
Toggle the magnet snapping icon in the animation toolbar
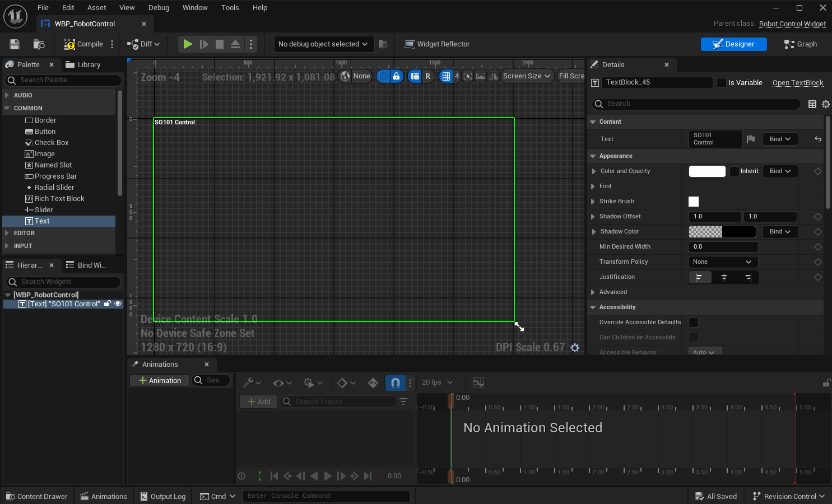(395, 383)
